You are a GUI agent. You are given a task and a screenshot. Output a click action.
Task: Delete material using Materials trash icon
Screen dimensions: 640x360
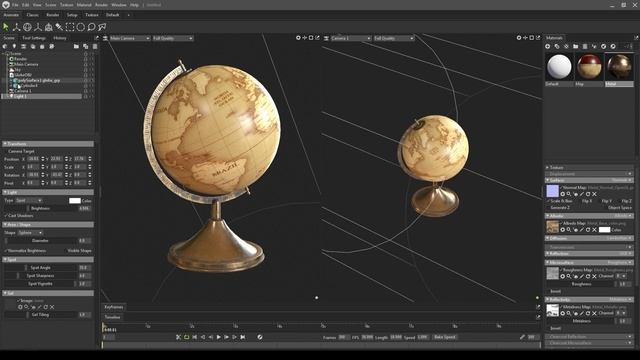pyautogui.click(x=585, y=47)
